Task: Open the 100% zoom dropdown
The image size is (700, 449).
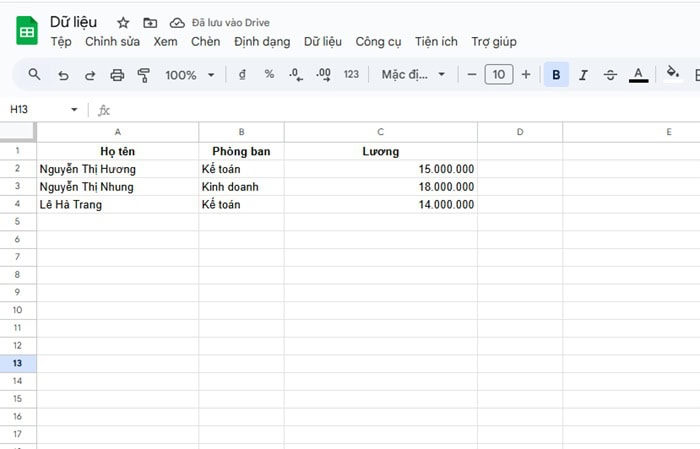Action: (189, 75)
